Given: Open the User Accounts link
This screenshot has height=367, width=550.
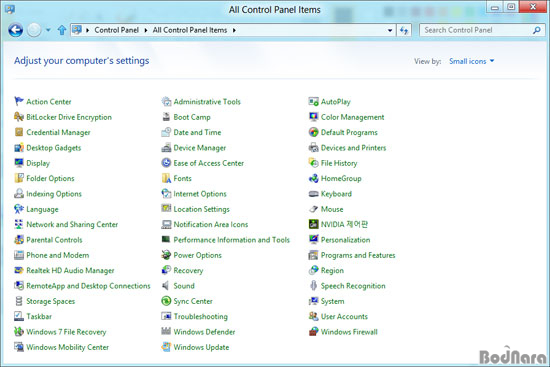Looking at the screenshot, I should (344, 316).
